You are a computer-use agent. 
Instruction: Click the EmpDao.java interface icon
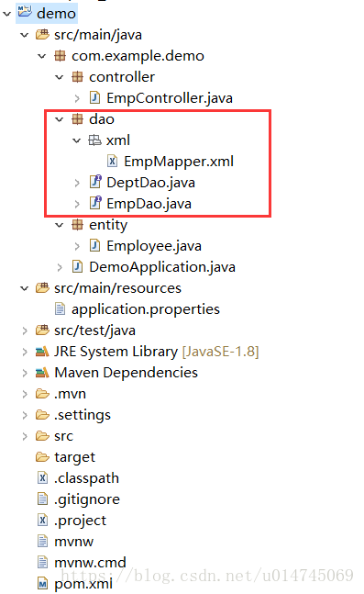click(95, 203)
